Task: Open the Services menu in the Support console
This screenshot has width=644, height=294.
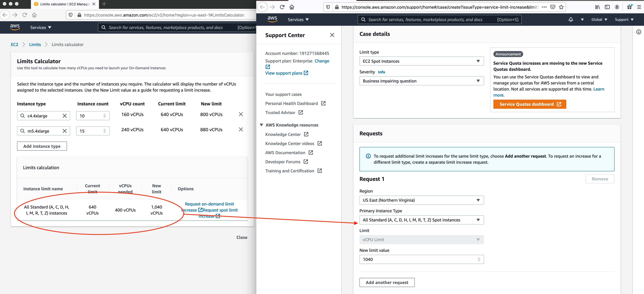Action: pos(298,19)
